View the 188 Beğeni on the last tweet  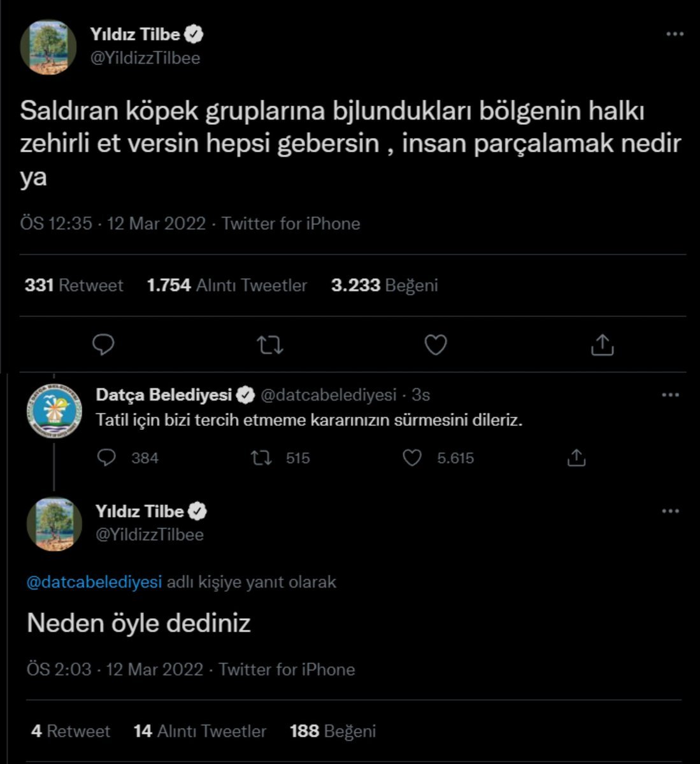(332, 731)
